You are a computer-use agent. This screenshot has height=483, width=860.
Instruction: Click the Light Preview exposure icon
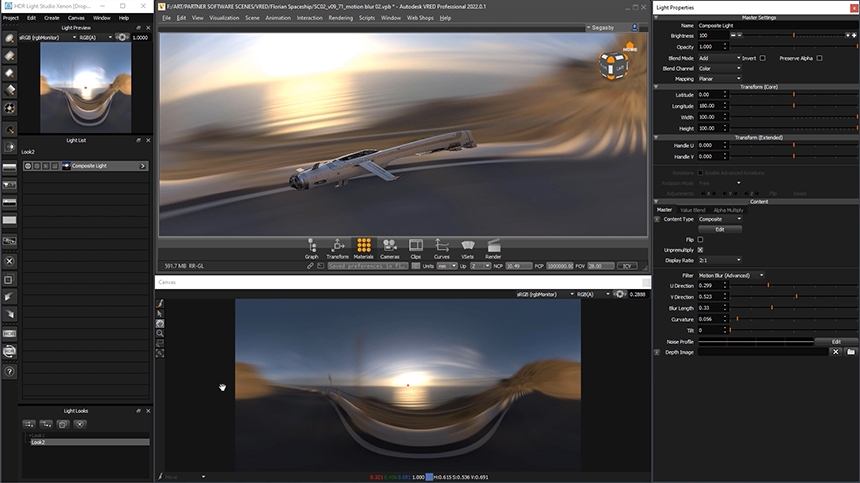tap(122, 37)
